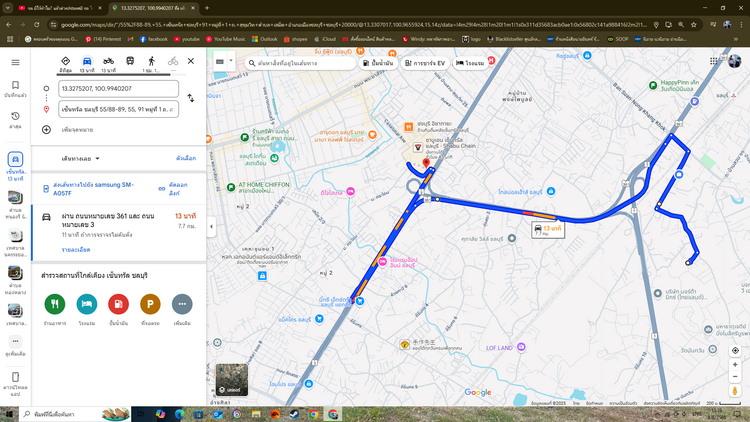The width and height of the screenshot is (750, 422).
Task: Zoom out on the map with minus
Action: coord(735,377)
